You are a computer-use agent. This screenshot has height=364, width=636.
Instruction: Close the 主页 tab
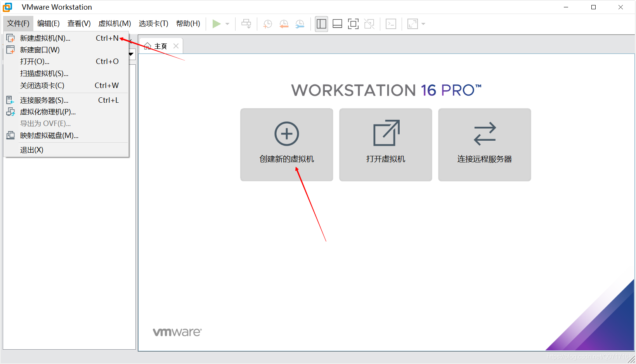[176, 46]
